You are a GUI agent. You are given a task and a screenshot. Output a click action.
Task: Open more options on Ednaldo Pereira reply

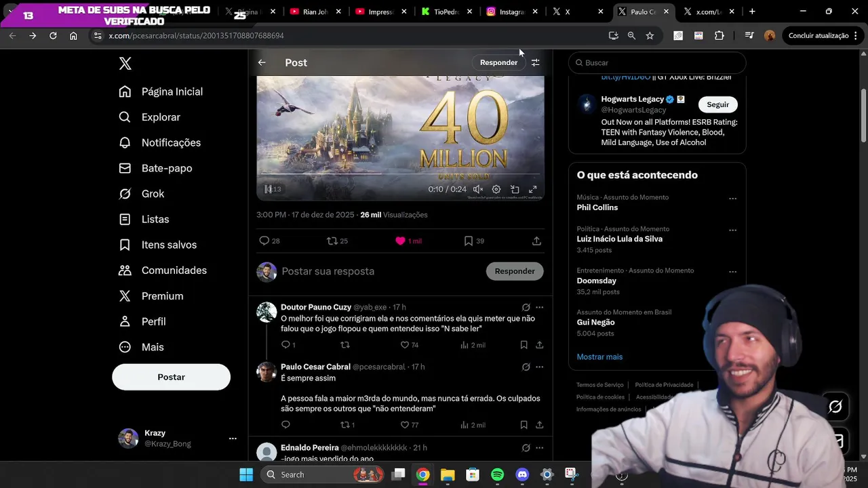[540, 448]
